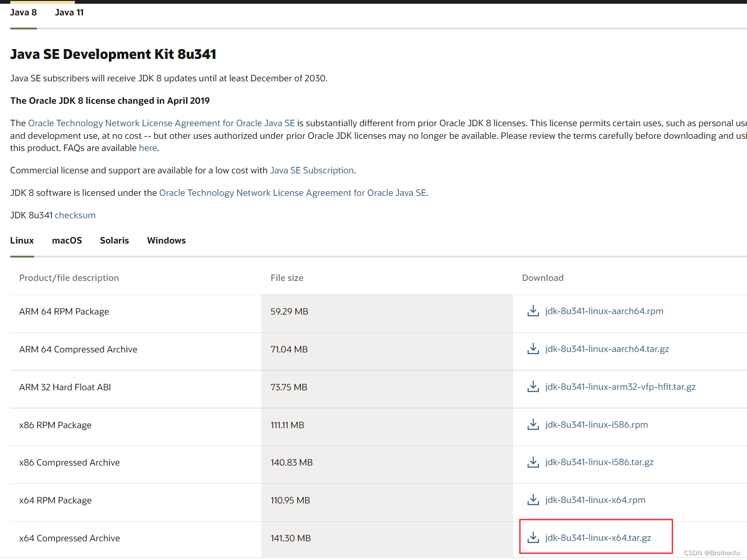This screenshot has height=560, width=747.
Task: Open the JDK 8u341 checksum link
Action: point(75,215)
